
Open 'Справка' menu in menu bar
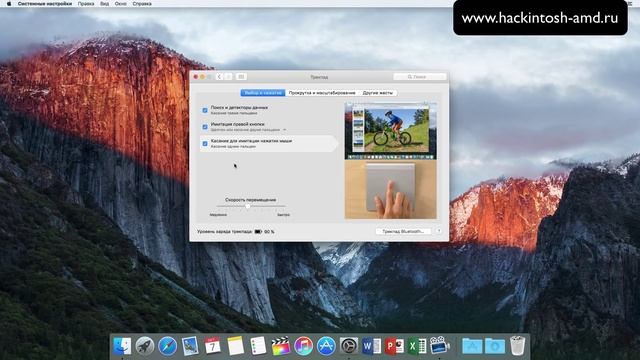142,4
